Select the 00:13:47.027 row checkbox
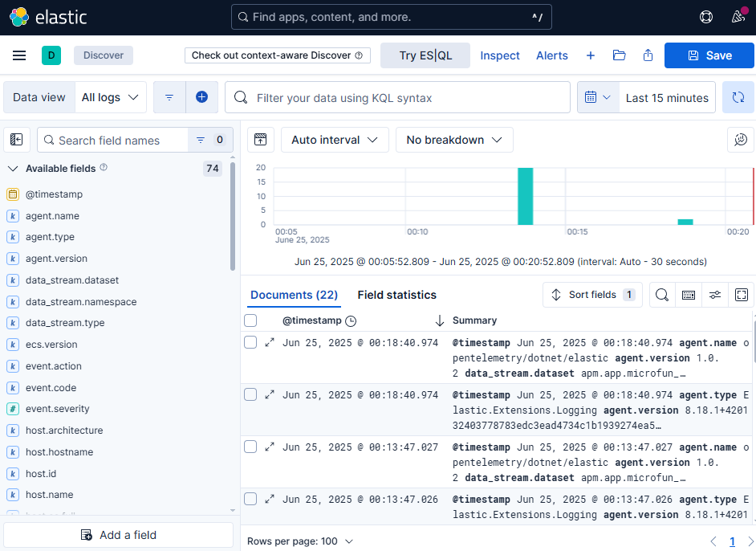Screen dimensions: 756x551 point(250,447)
